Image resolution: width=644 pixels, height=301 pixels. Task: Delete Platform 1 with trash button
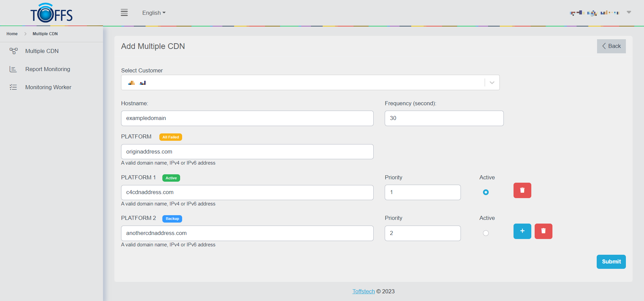tap(522, 190)
